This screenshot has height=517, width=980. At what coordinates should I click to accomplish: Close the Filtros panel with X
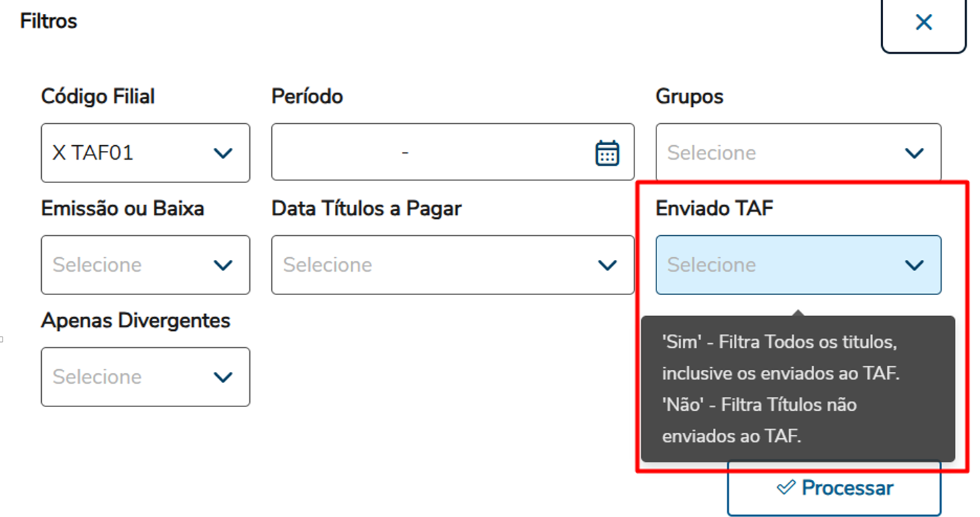click(923, 23)
